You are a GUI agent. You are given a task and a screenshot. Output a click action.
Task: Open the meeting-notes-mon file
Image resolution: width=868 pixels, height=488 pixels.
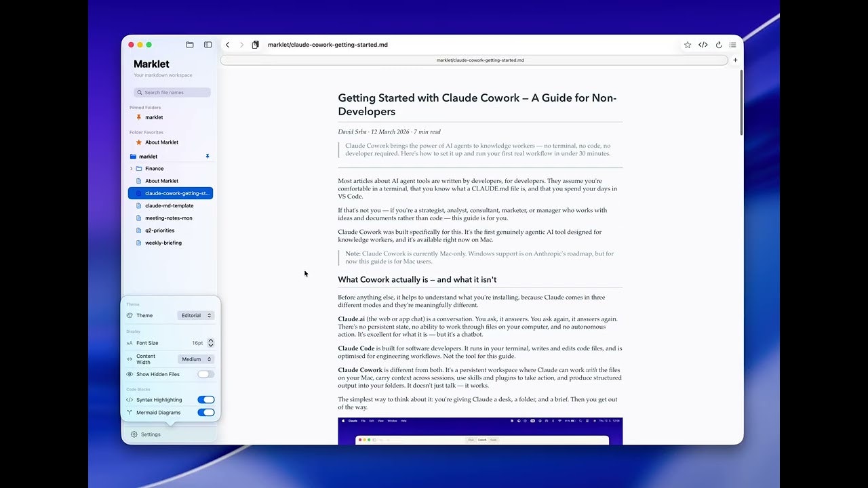[170, 218]
